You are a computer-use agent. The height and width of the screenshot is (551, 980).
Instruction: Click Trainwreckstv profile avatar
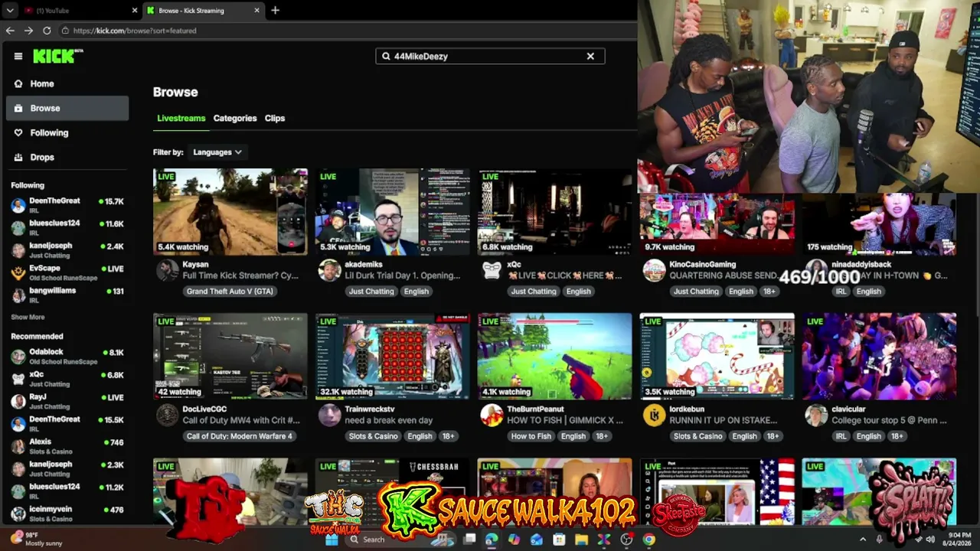(x=330, y=415)
